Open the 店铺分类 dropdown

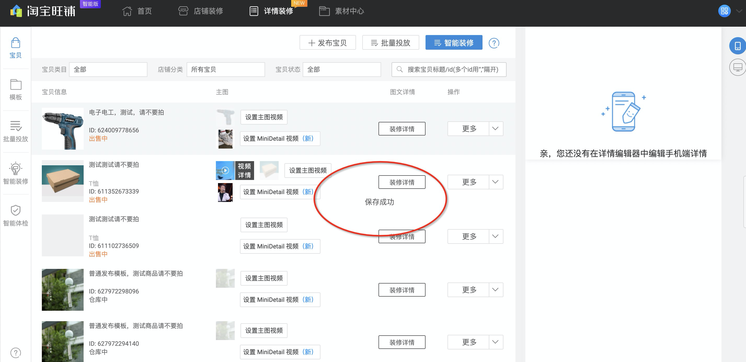(x=226, y=69)
